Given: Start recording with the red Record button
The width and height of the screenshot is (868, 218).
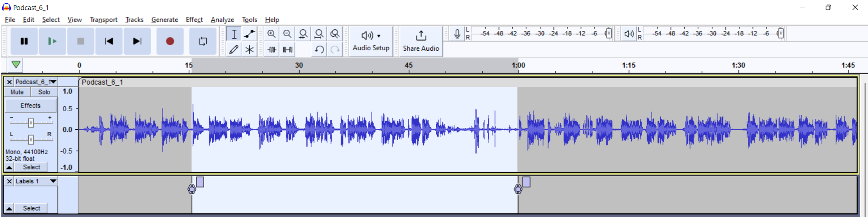Looking at the screenshot, I should [170, 41].
